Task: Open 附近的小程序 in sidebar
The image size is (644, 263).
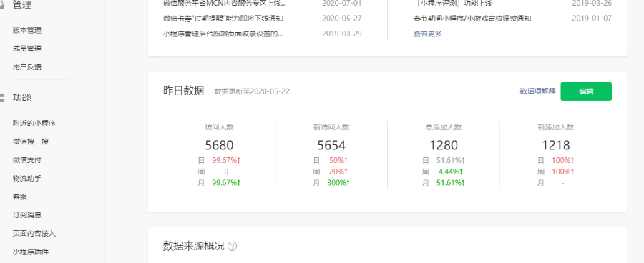Action: tap(34, 123)
